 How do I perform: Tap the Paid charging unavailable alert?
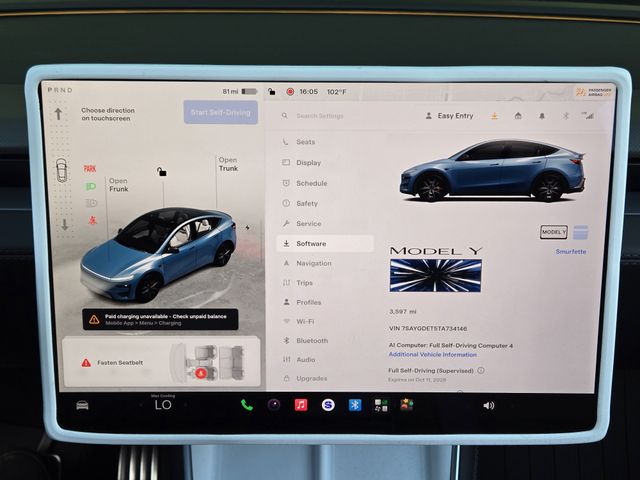tap(160, 319)
